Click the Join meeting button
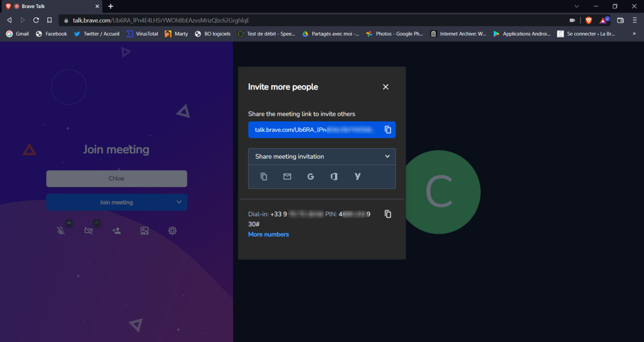Viewport: 644px width, 342px height. click(x=116, y=202)
